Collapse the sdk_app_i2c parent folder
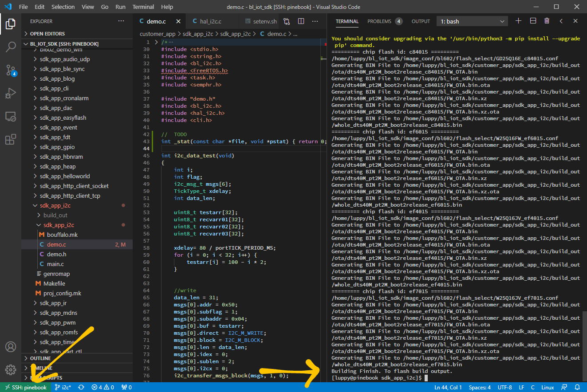587x392 pixels. tap(55, 205)
